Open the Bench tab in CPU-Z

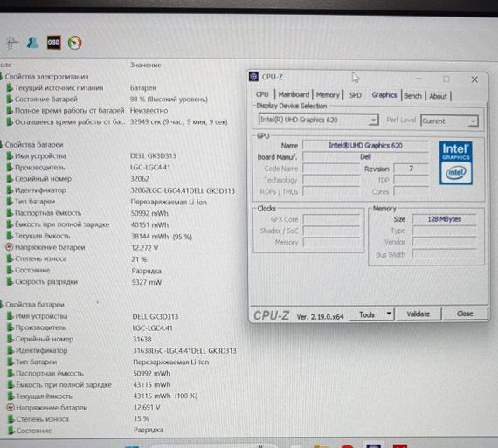click(413, 96)
